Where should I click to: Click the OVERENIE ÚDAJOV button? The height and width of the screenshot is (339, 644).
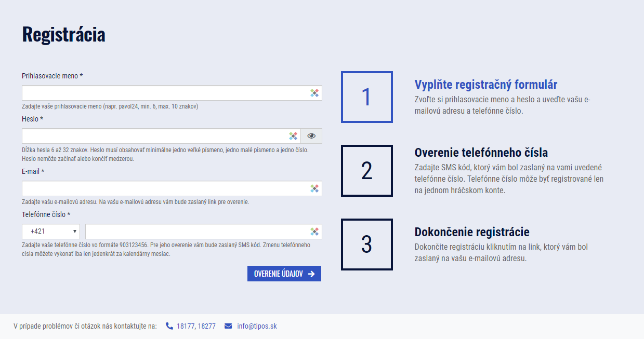(x=284, y=274)
